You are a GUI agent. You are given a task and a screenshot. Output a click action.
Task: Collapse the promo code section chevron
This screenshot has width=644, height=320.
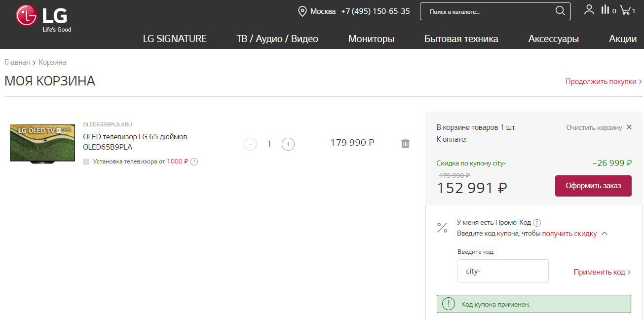click(x=605, y=234)
